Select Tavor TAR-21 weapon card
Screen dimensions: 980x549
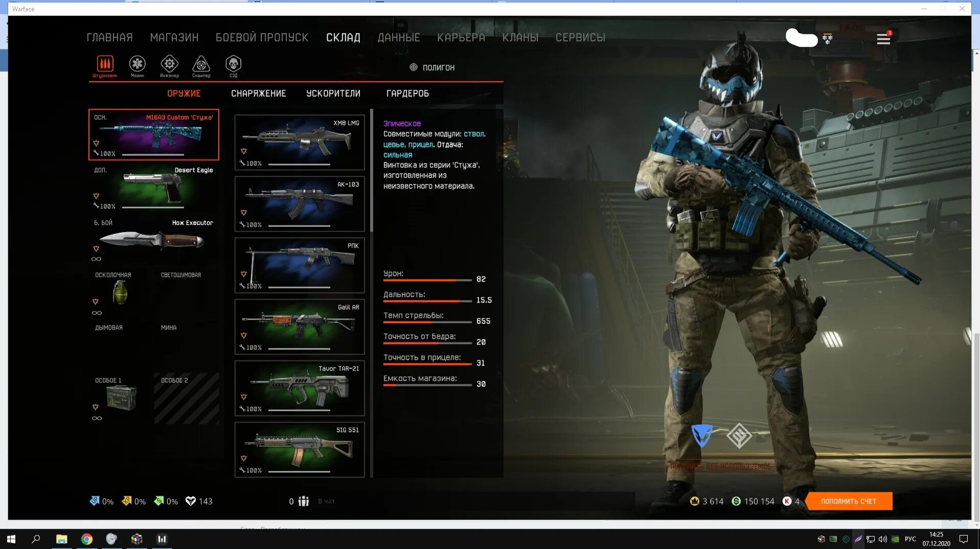tap(300, 388)
